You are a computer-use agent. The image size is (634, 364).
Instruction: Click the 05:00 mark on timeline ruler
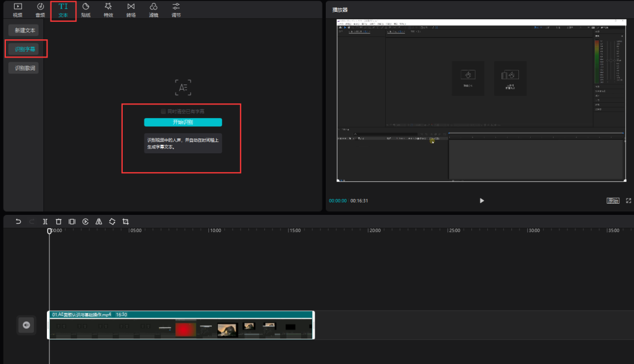click(136, 231)
